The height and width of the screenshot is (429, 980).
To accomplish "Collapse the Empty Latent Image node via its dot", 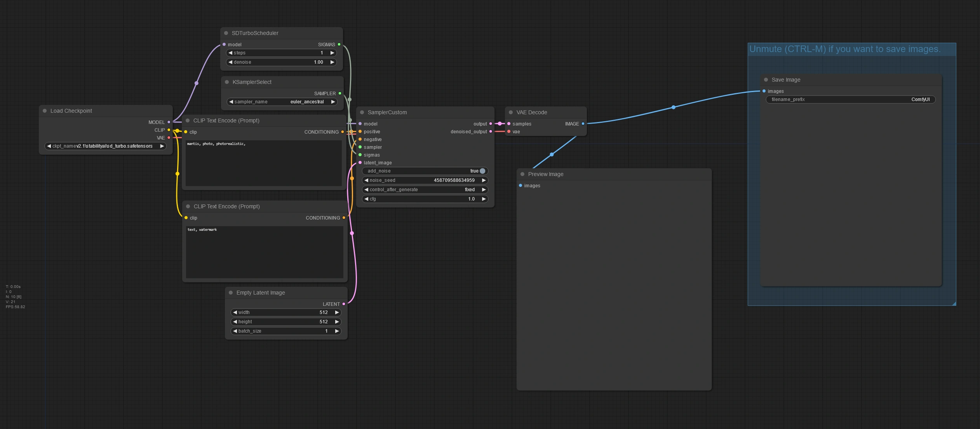I will pos(231,293).
